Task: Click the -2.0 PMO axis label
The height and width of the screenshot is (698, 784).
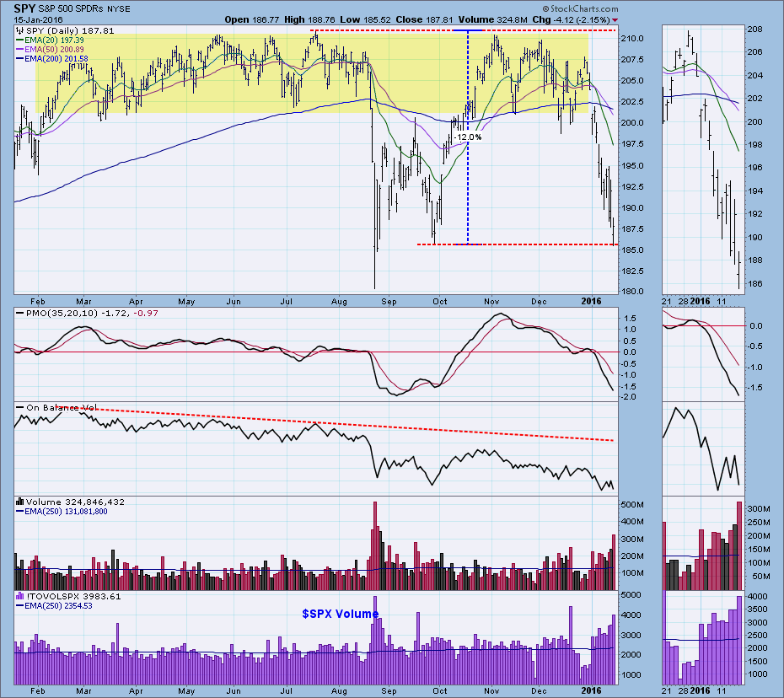Action: (x=629, y=397)
